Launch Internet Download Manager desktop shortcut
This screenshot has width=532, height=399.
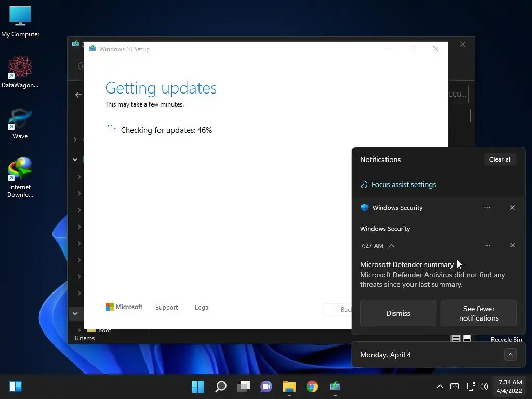point(20,178)
